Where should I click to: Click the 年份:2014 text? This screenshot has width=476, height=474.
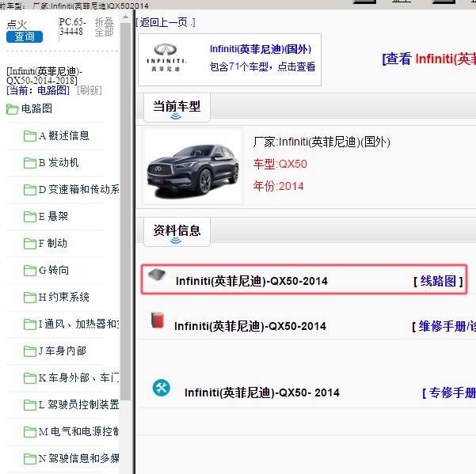(278, 186)
